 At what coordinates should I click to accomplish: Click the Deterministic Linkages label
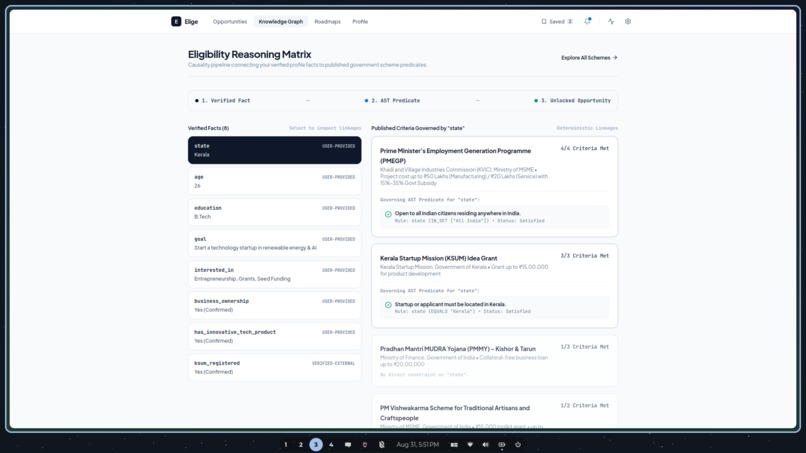[587, 128]
